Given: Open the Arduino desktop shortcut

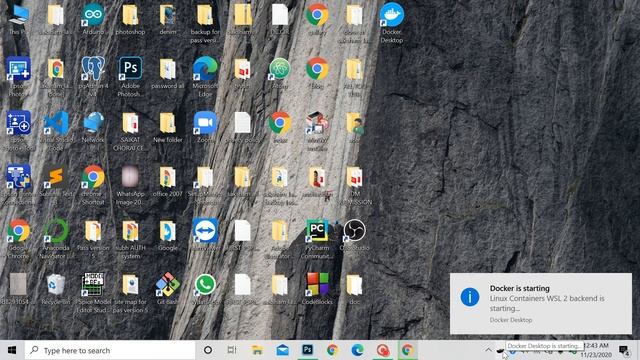Looking at the screenshot, I should click(93, 19).
